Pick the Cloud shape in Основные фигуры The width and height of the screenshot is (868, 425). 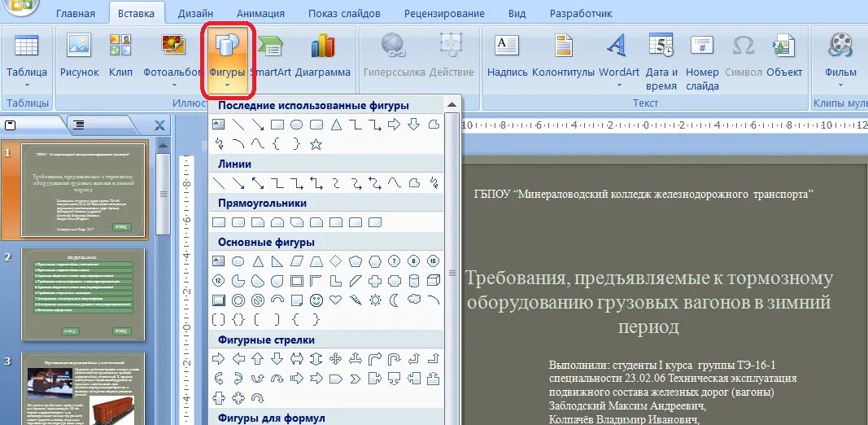[414, 300]
